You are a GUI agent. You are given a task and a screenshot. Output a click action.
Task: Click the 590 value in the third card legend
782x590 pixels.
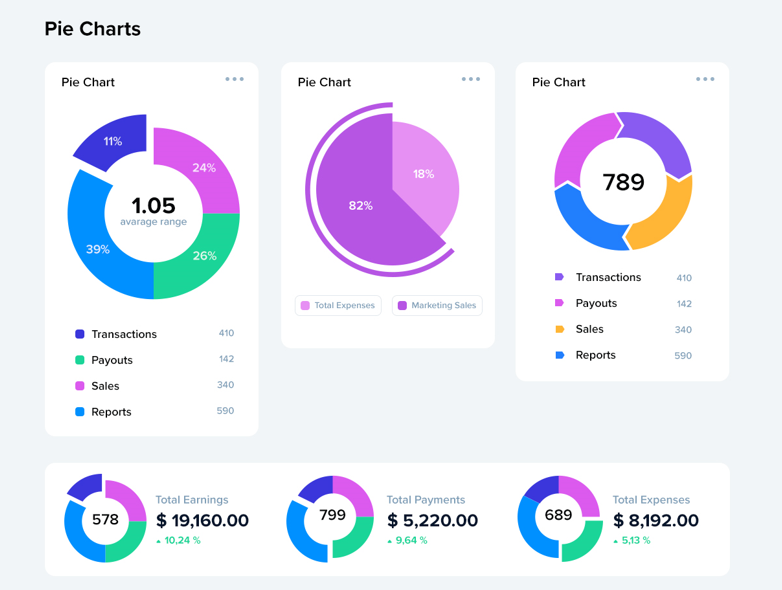[683, 356]
